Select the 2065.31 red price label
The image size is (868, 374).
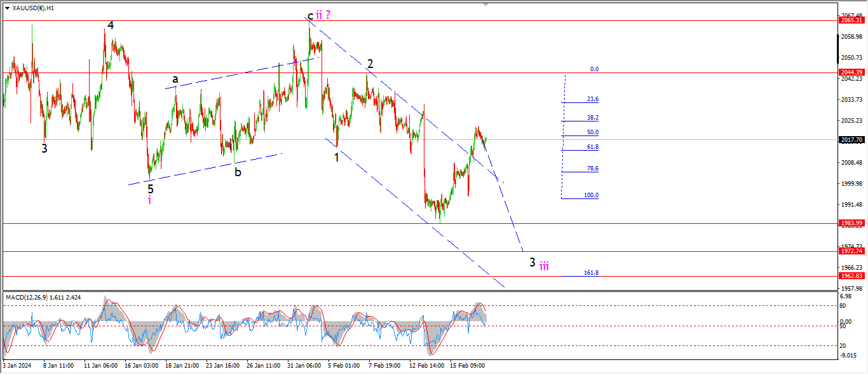click(851, 20)
